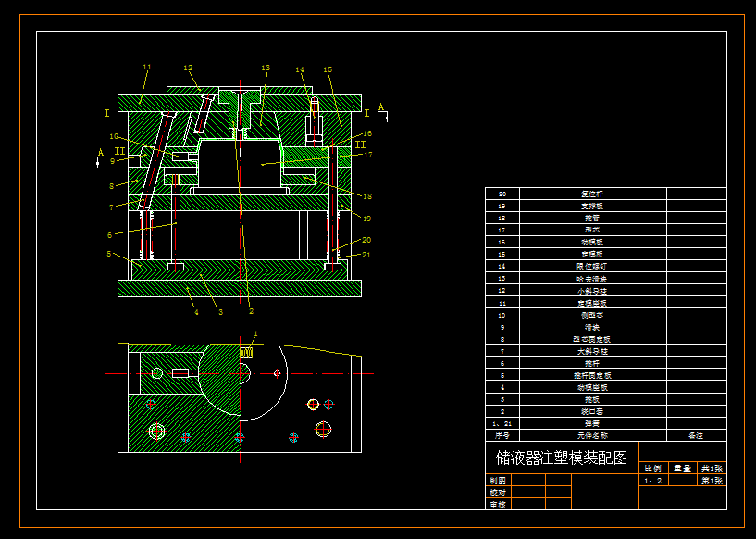756x539 pixels.
Task: Click the 拉管 entry for part 18
Action: pos(595,218)
